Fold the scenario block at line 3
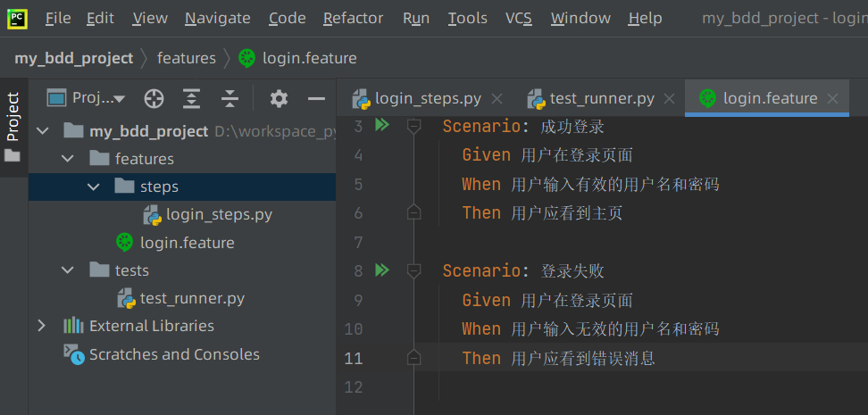The width and height of the screenshot is (868, 415). tap(413, 127)
